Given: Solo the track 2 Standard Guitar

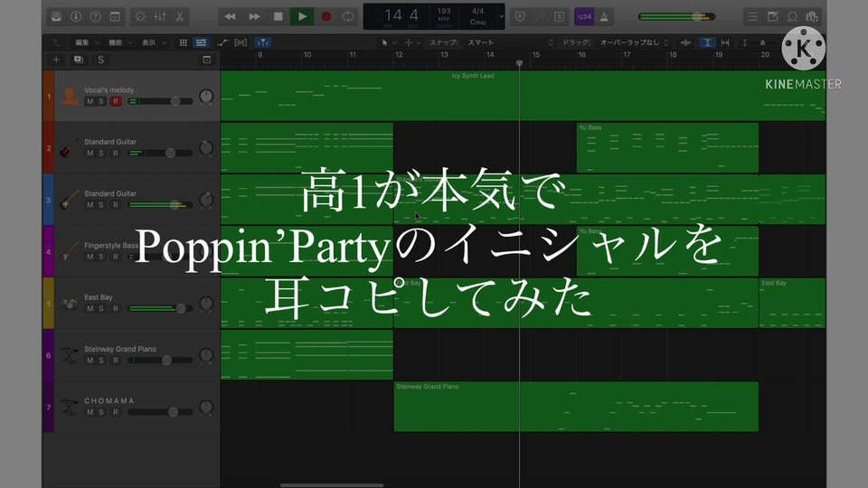Looking at the screenshot, I should pos(101,154).
